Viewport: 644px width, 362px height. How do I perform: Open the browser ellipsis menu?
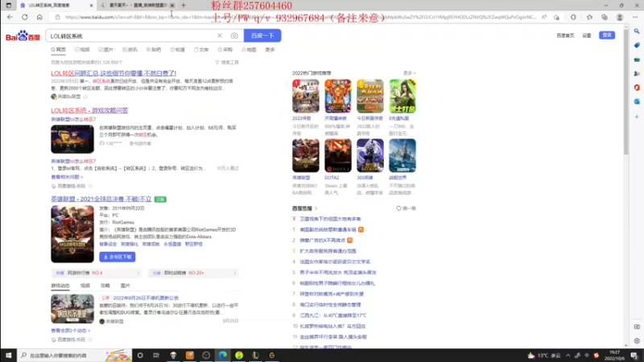(635, 17)
